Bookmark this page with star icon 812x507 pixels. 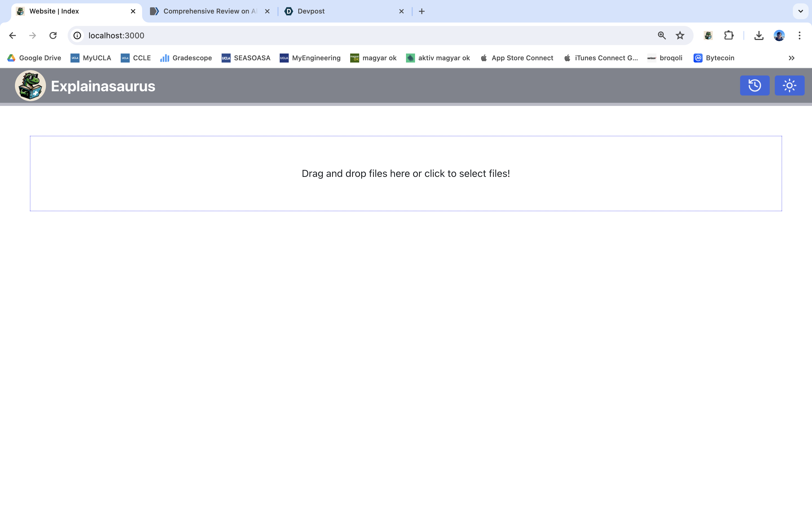tap(680, 35)
